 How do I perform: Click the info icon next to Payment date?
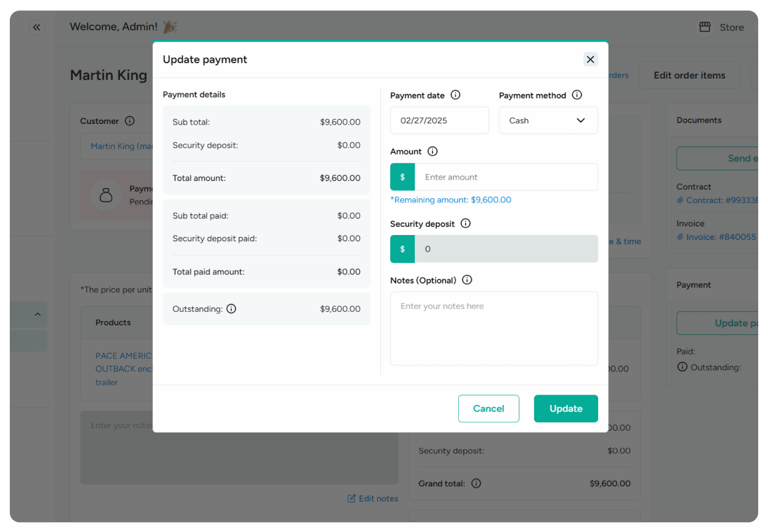455,95
